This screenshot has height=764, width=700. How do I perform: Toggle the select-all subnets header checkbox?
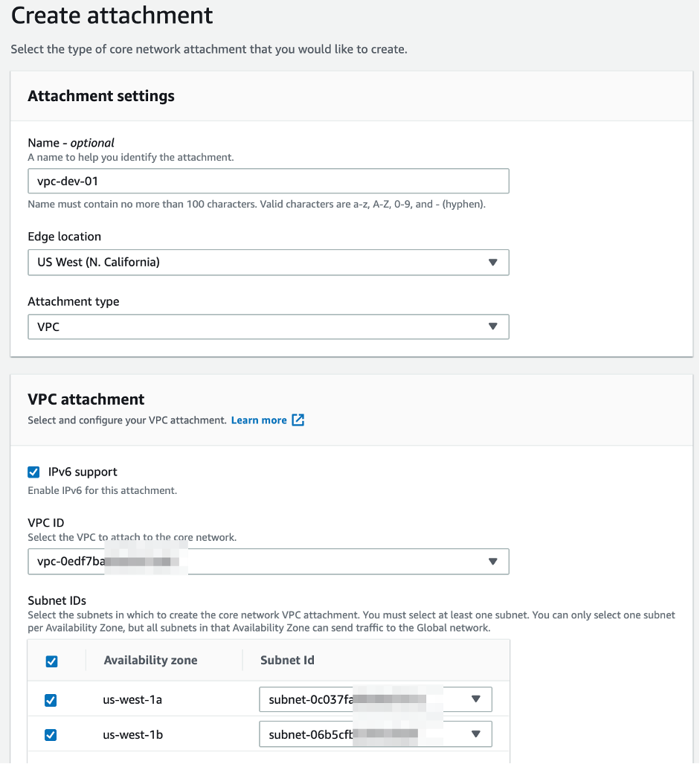coord(51,661)
